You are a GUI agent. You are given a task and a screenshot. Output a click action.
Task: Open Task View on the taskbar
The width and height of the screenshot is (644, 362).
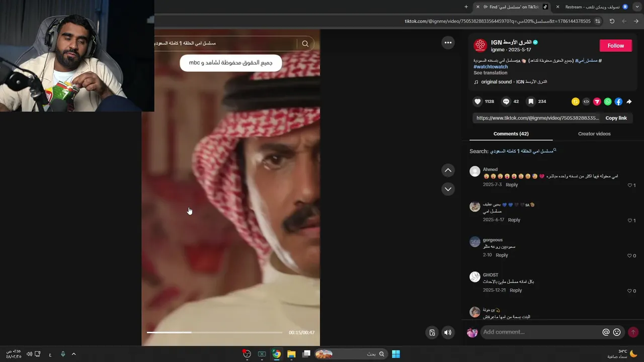[306, 354]
